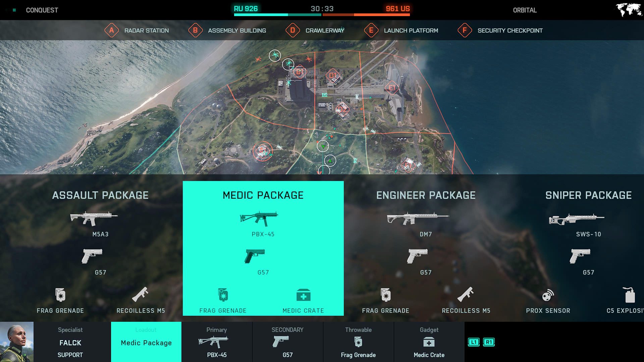The height and width of the screenshot is (362, 644).
Task: Click the green square status indicator icon
Action: [14, 10]
